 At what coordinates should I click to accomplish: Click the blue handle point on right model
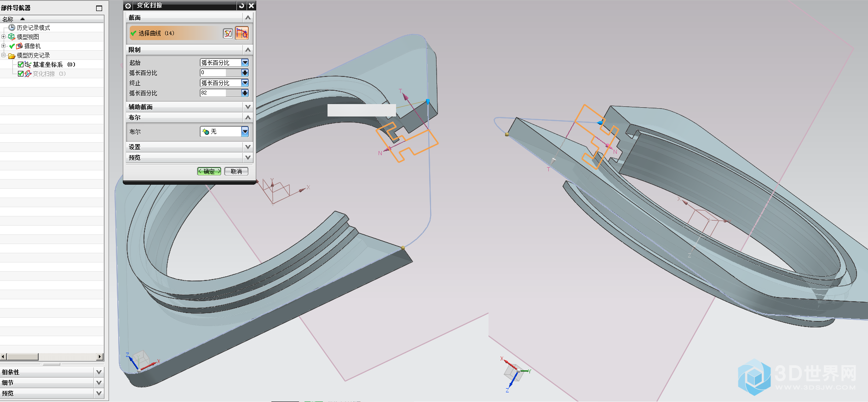[x=600, y=123]
